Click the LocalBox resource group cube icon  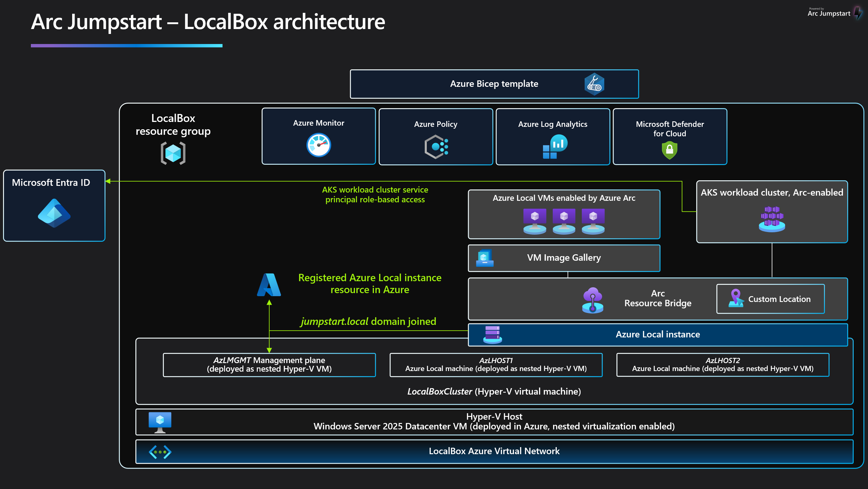point(173,153)
